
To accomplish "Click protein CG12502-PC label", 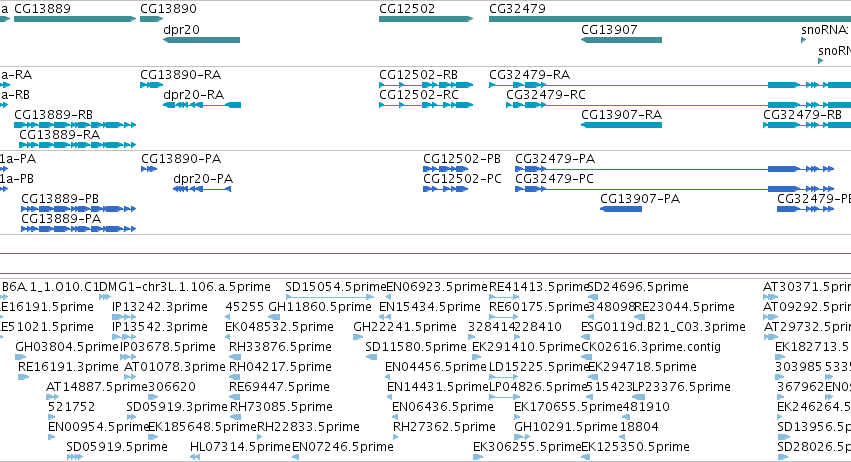I will coord(462,179).
